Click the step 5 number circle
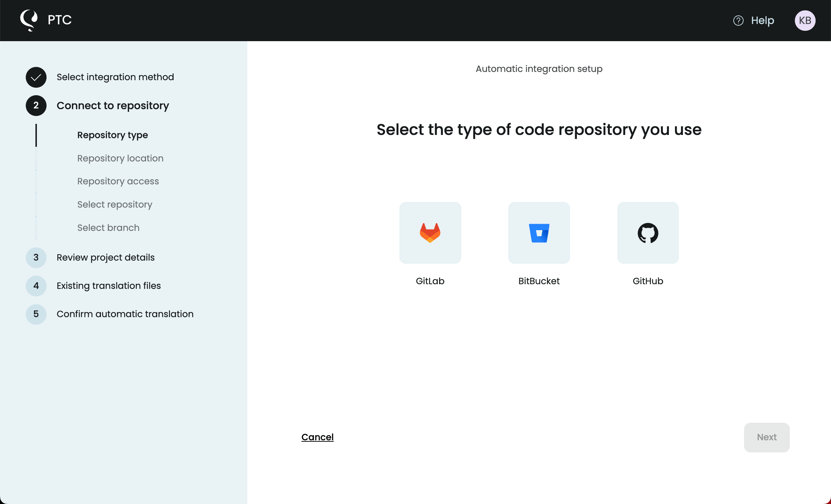 click(x=36, y=314)
